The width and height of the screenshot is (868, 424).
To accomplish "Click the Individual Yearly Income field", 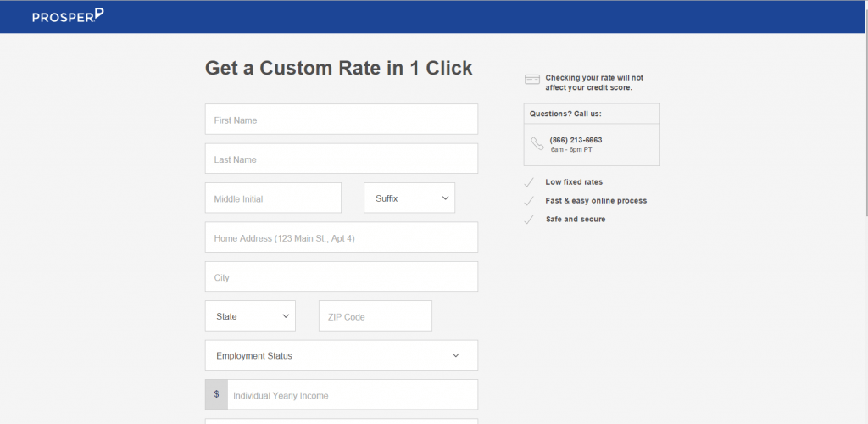I will click(x=353, y=394).
